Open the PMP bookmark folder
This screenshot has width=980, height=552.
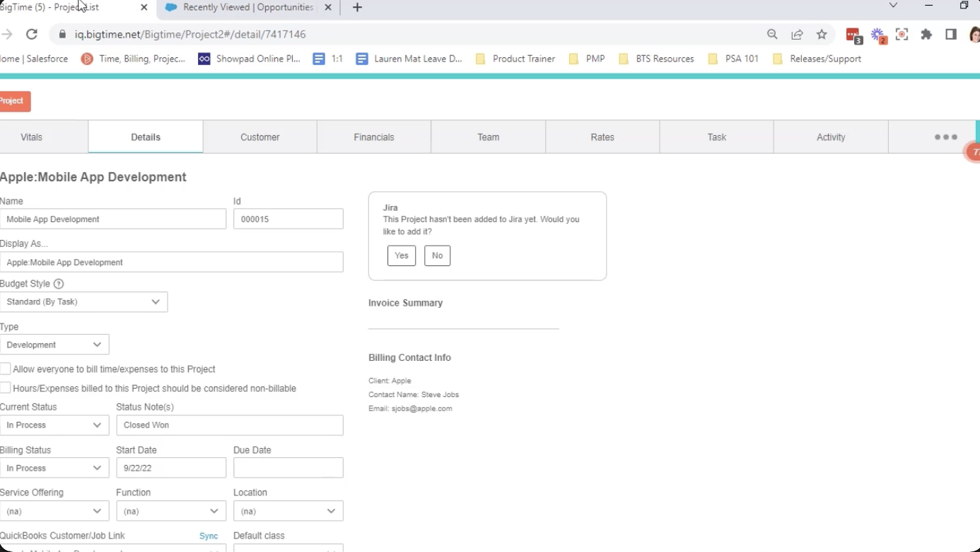point(587,59)
